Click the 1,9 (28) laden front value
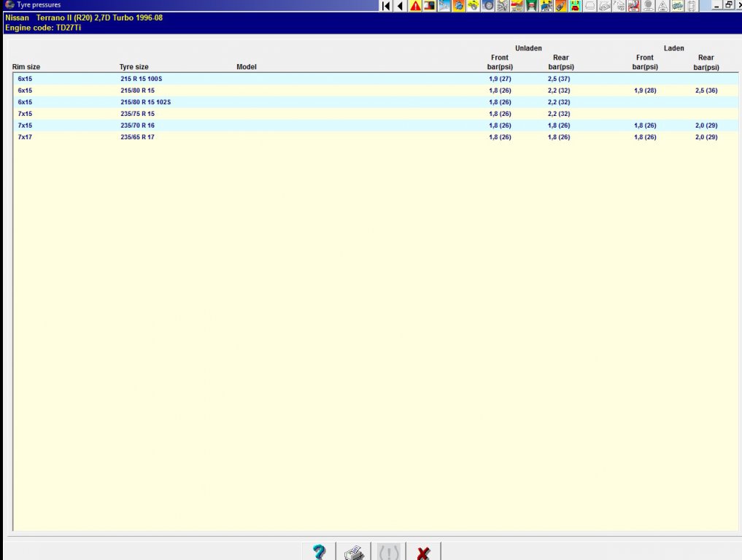742x560 pixels. tap(645, 90)
